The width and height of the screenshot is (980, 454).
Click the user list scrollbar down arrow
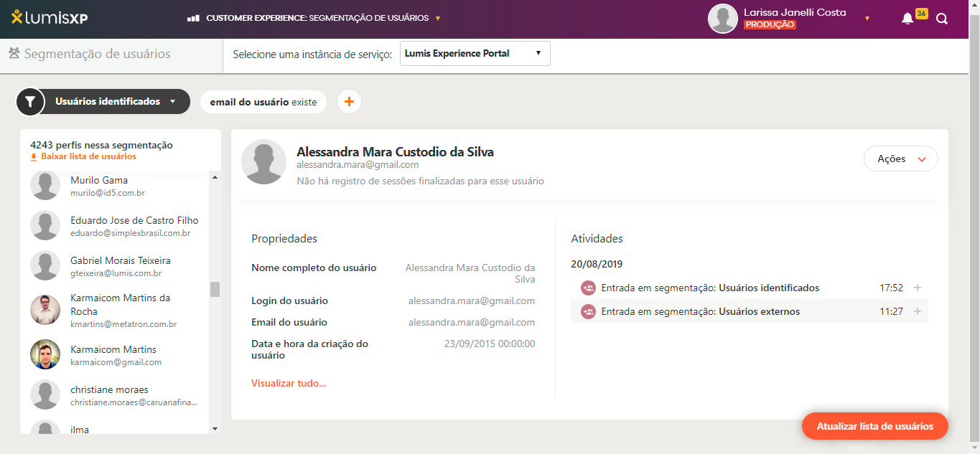[x=215, y=428]
